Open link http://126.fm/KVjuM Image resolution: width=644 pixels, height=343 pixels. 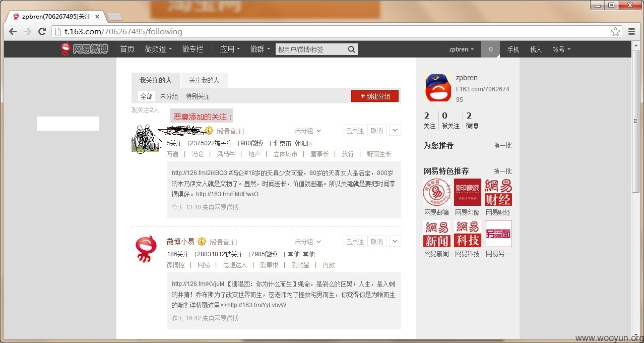[198, 283]
